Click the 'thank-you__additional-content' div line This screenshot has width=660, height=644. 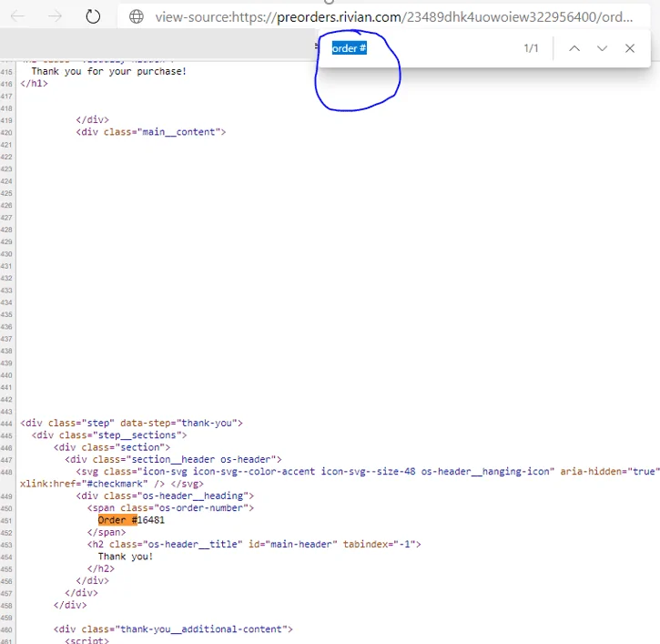click(173, 629)
